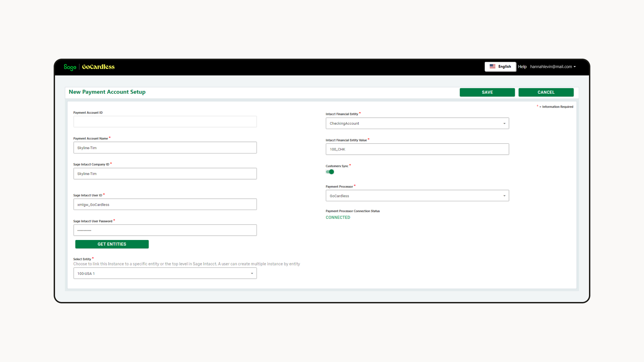Open the hannahlevin@mail.com account menu
Screen dimensions: 644x362
pos(553,67)
